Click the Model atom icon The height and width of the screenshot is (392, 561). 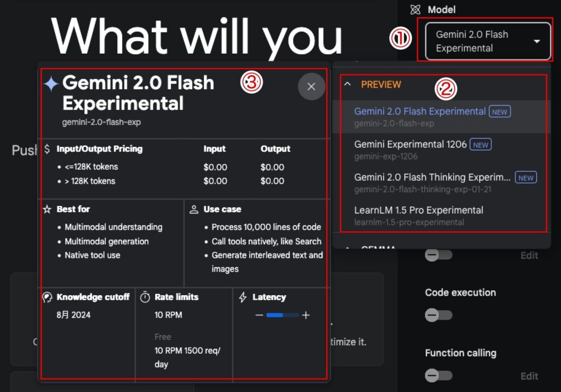415,10
